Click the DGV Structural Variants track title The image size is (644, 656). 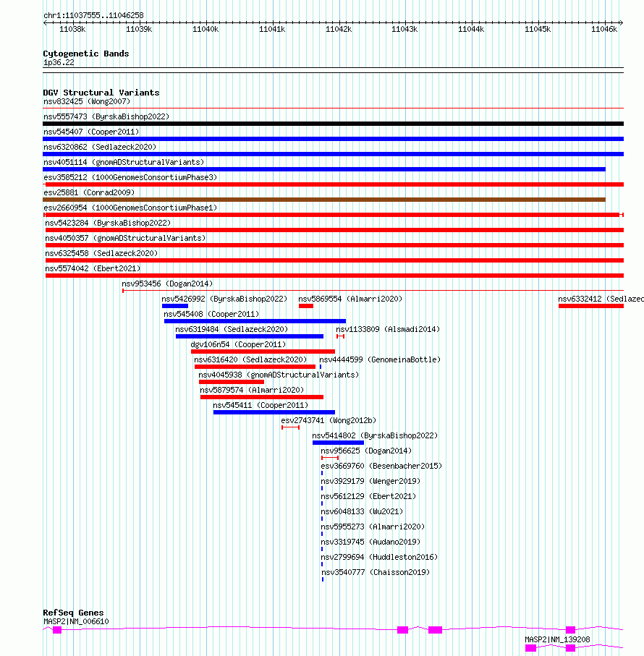[101, 93]
